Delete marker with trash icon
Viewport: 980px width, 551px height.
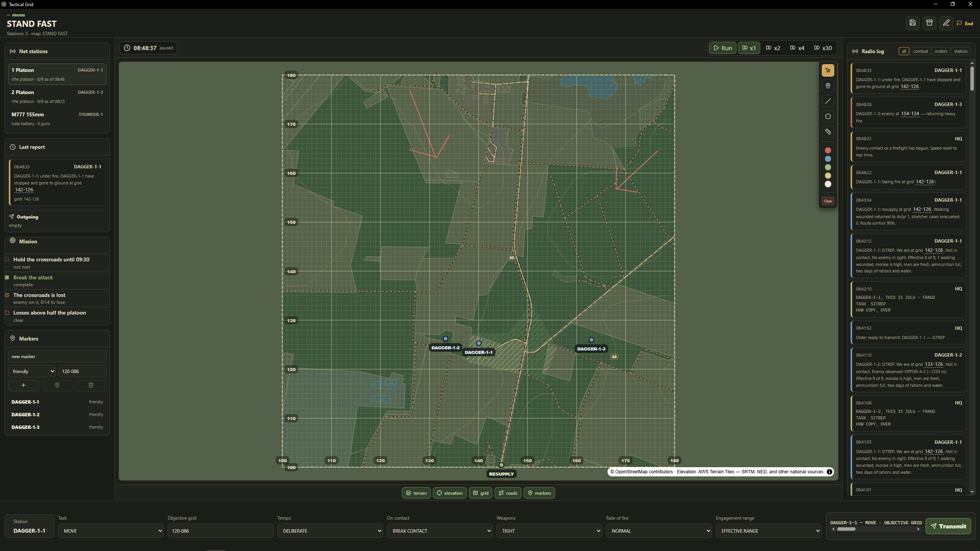[91, 385]
